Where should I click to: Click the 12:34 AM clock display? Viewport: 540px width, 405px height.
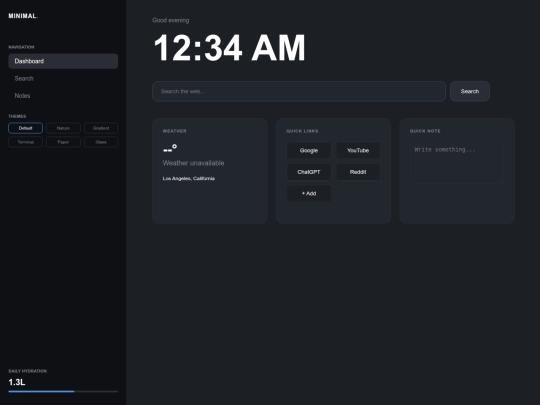229,48
